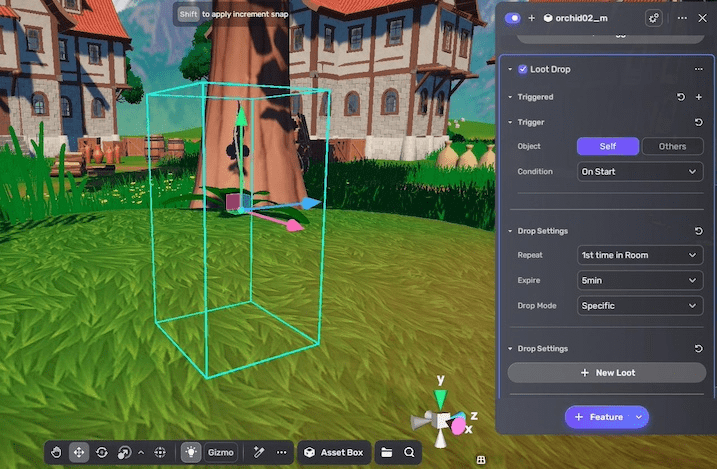This screenshot has width=717, height=469.
Task: Open the Asset Box
Action: coord(334,452)
